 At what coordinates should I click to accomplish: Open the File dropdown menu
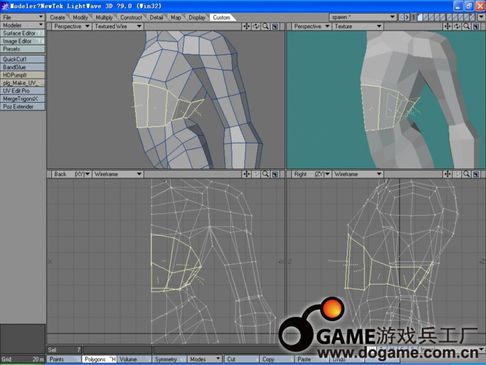[22, 17]
